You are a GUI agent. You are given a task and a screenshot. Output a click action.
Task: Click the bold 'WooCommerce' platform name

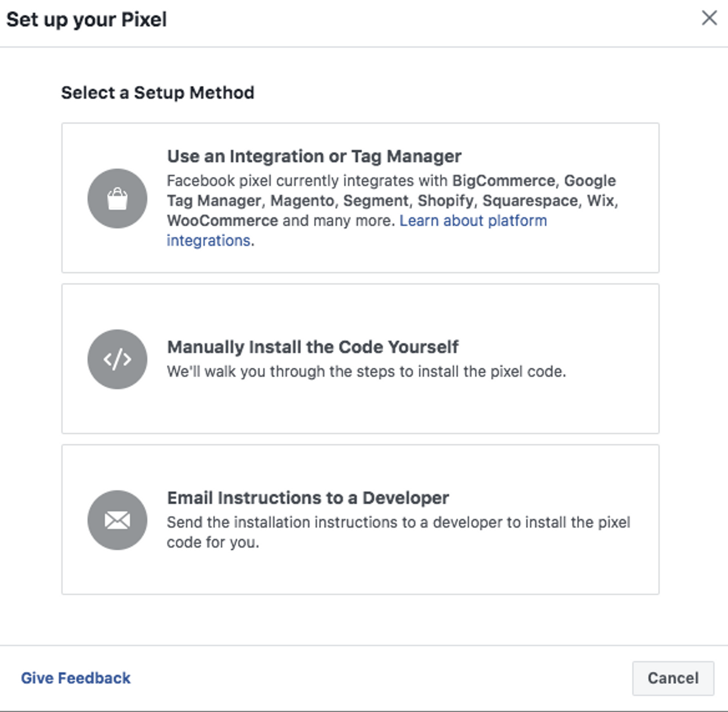tap(223, 221)
